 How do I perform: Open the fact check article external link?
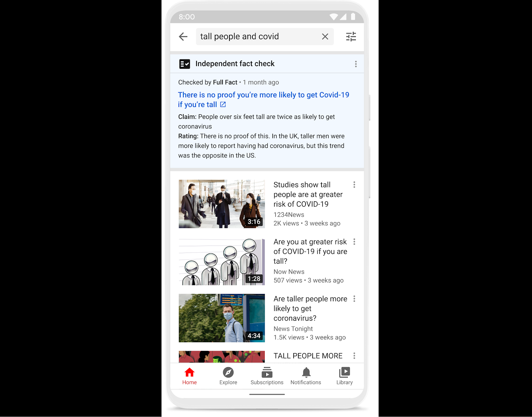pyautogui.click(x=223, y=104)
